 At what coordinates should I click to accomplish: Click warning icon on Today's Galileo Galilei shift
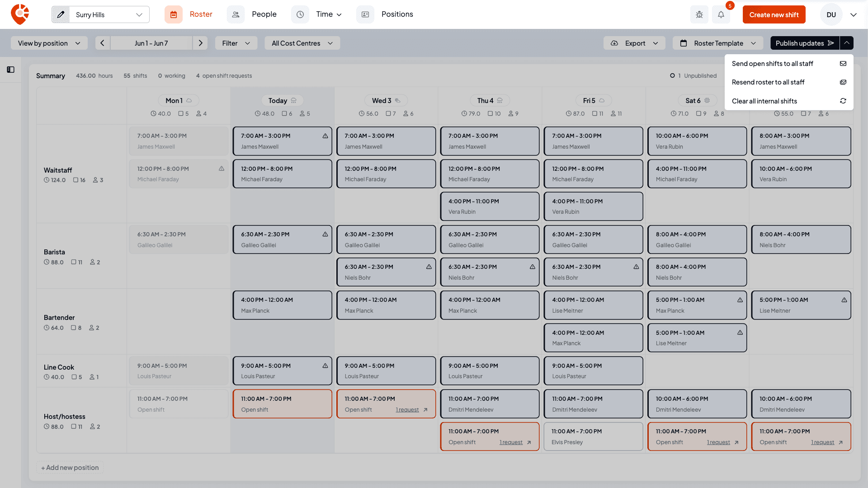(x=325, y=234)
